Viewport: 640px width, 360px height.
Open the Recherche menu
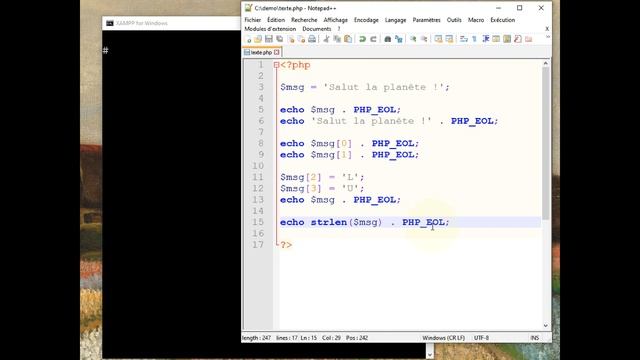[304, 20]
